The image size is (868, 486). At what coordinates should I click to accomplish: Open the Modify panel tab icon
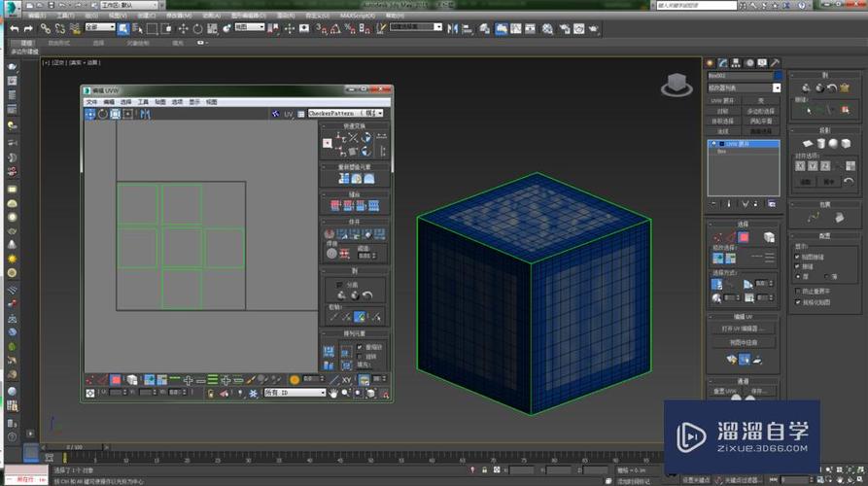click(x=723, y=63)
